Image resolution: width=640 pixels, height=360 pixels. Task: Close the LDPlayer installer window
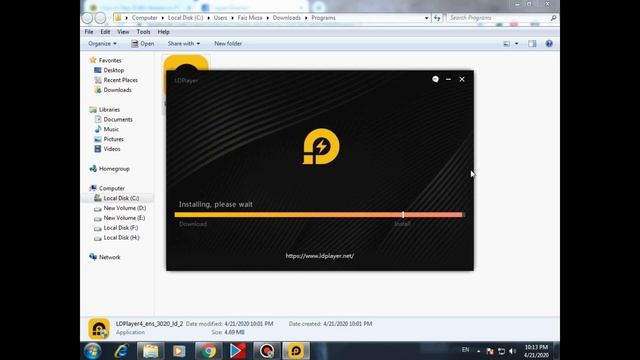pyautogui.click(x=462, y=79)
